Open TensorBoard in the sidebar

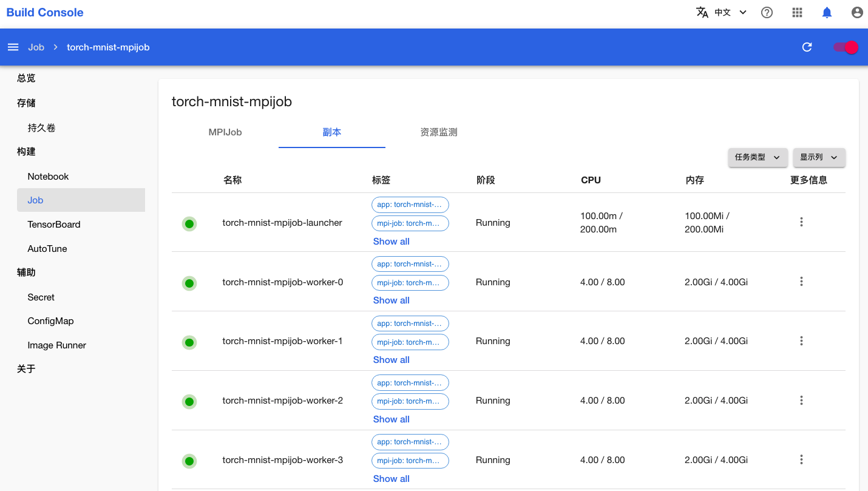[x=54, y=225]
